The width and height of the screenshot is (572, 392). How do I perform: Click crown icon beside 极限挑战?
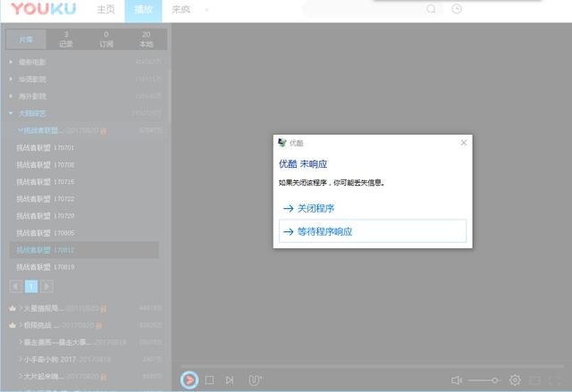pos(13,325)
